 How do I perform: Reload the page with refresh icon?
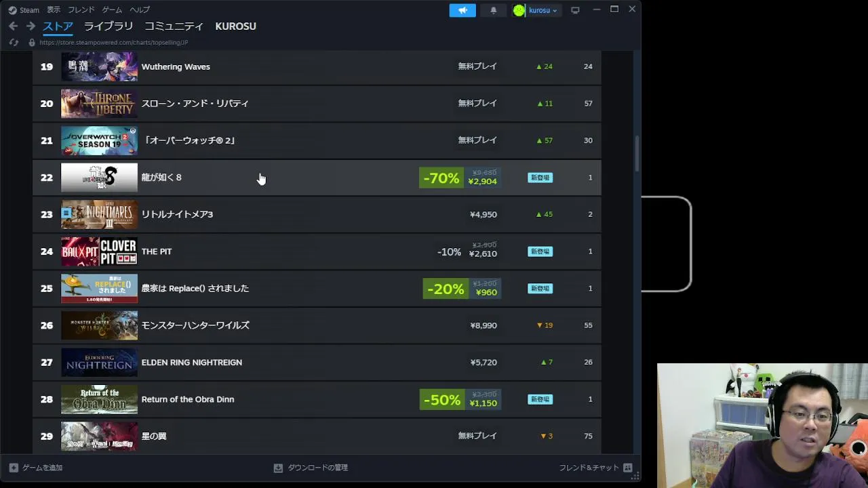(14, 42)
